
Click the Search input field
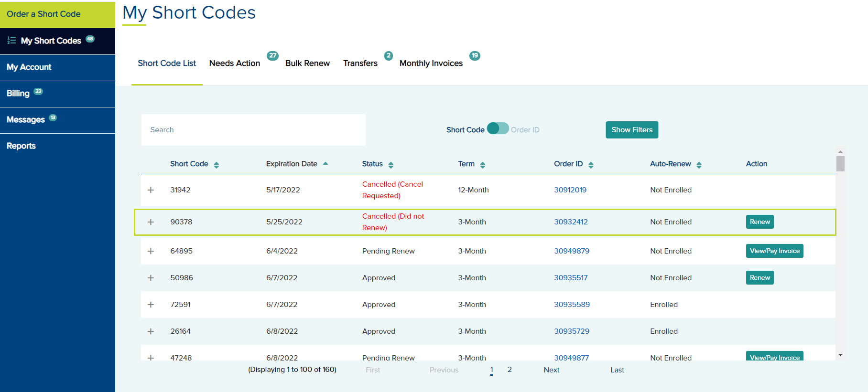pos(253,130)
